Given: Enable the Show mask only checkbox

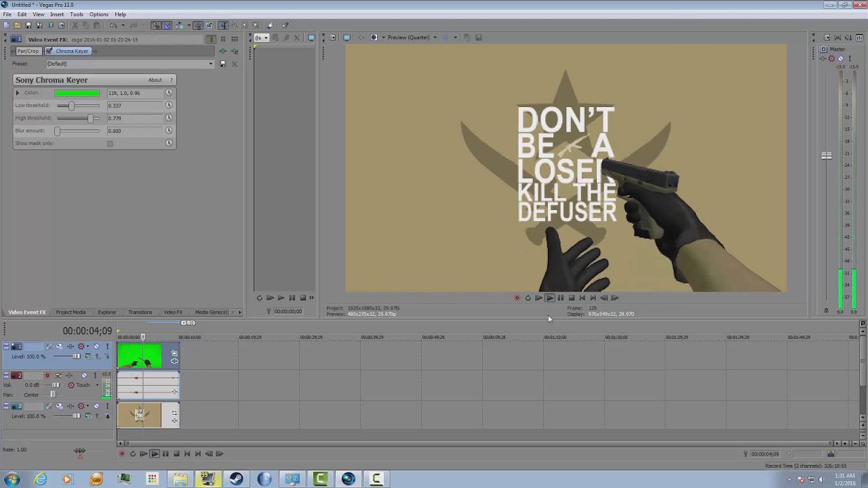Looking at the screenshot, I should tap(110, 144).
